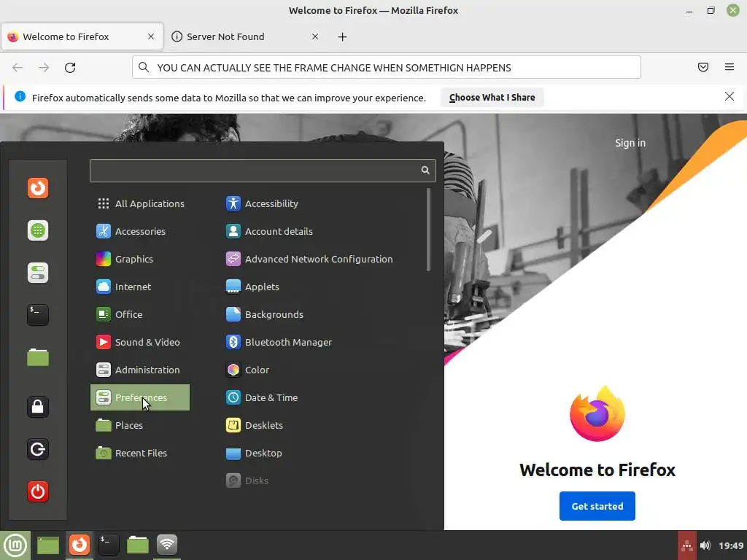
Task: Select Preferences category
Action: pos(140,397)
